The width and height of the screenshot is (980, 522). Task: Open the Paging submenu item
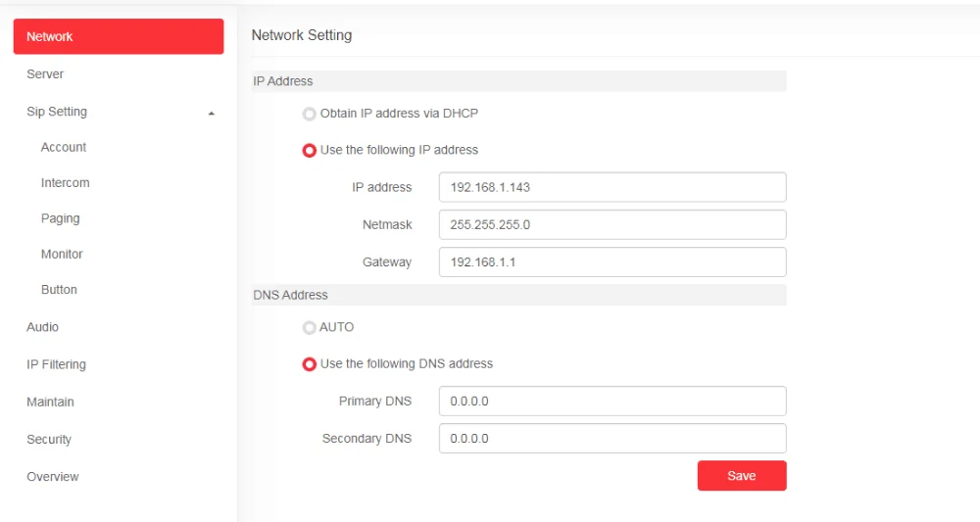[x=60, y=218]
